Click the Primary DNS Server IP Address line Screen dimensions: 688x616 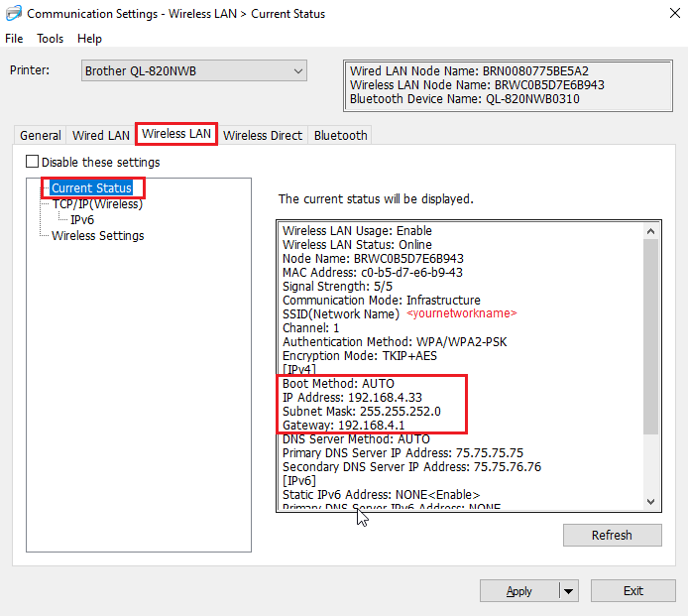(402, 453)
